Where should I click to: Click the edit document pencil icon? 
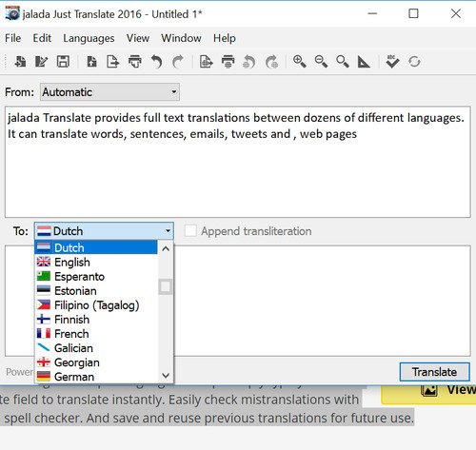pyautogui.click(x=42, y=62)
